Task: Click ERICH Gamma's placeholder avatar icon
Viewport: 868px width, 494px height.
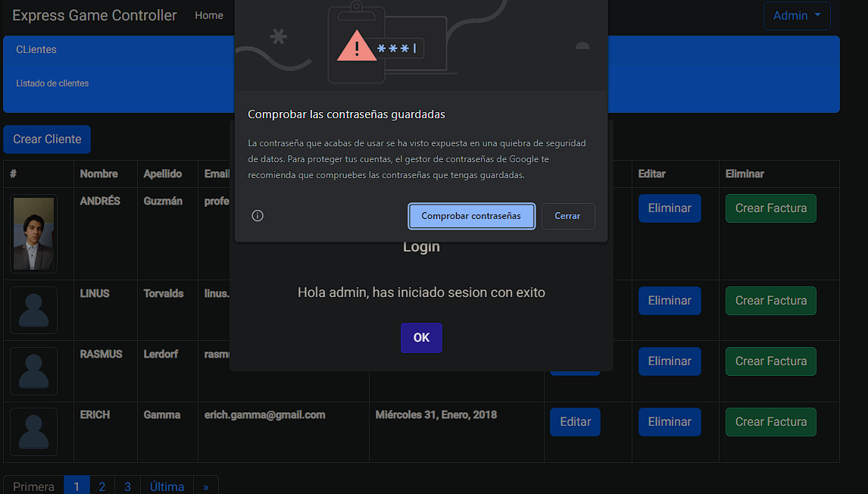Action: tap(33, 431)
